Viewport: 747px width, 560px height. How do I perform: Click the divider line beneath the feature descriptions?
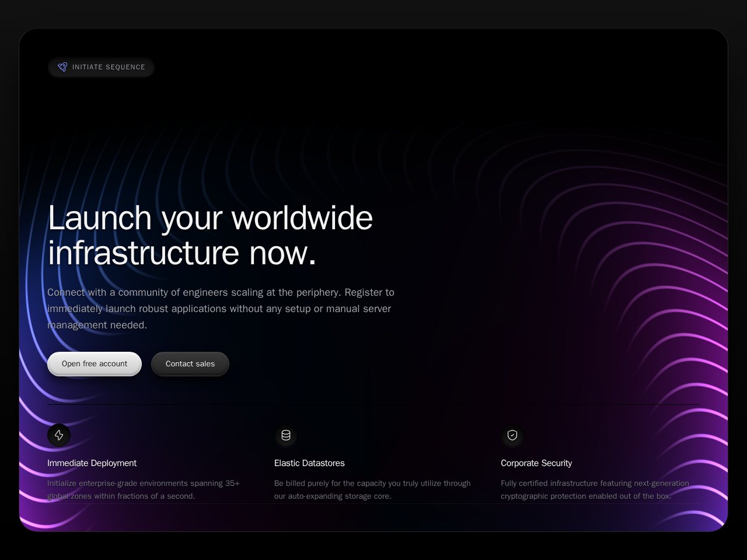(x=373, y=504)
